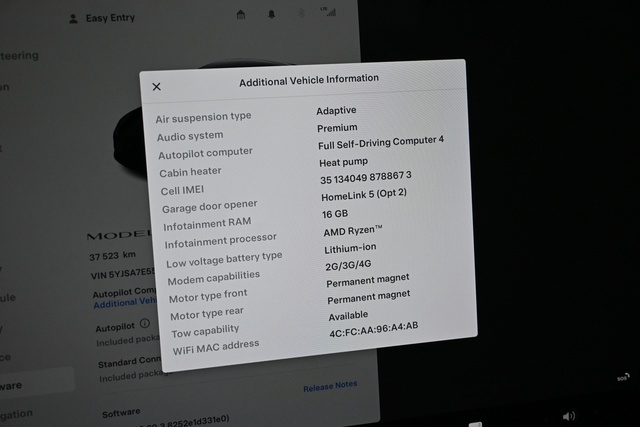Select the Adaptive suspension value

[x=336, y=110]
